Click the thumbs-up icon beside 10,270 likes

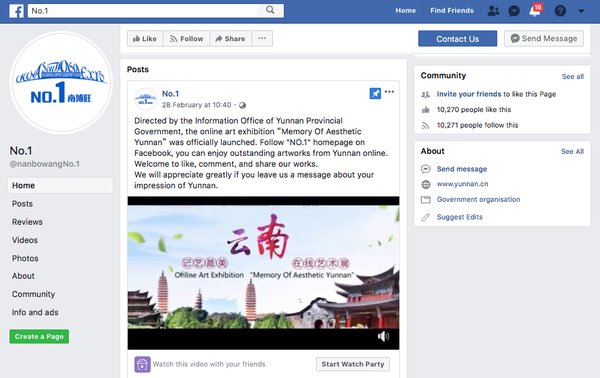tap(426, 110)
